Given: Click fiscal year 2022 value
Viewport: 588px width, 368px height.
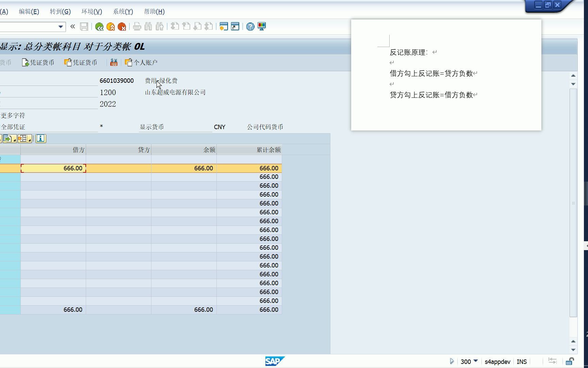Looking at the screenshot, I should pyautogui.click(x=108, y=104).
